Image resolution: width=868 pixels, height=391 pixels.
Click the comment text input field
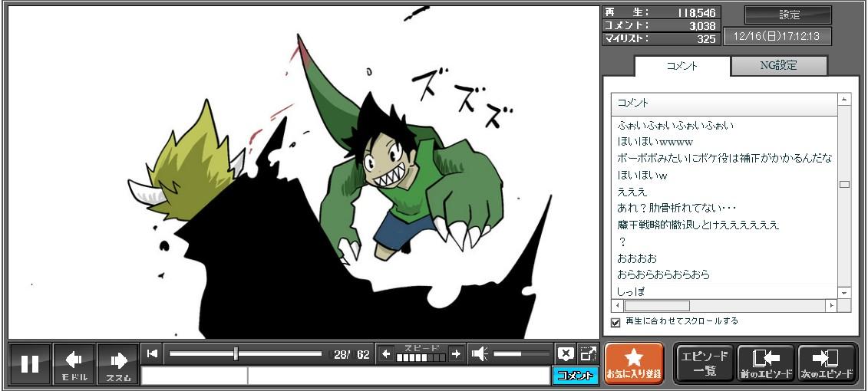coord(398,376)
